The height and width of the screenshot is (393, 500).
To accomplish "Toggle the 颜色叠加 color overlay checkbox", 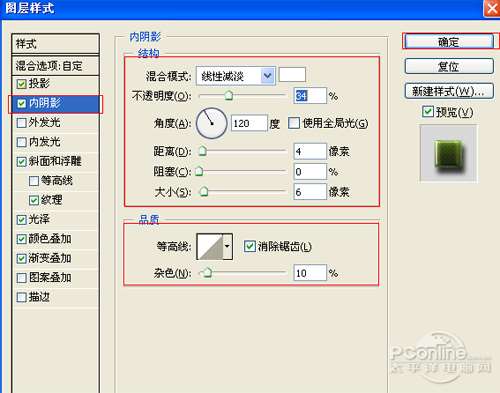I will point(21,239).
